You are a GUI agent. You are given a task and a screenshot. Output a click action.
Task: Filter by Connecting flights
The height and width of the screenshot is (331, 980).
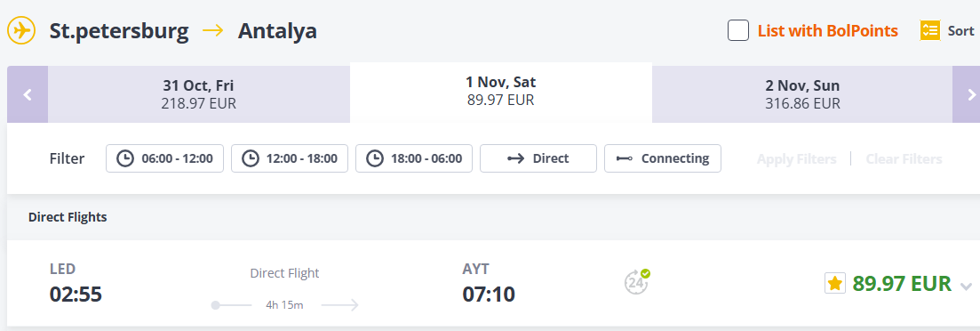pos(663,158)
